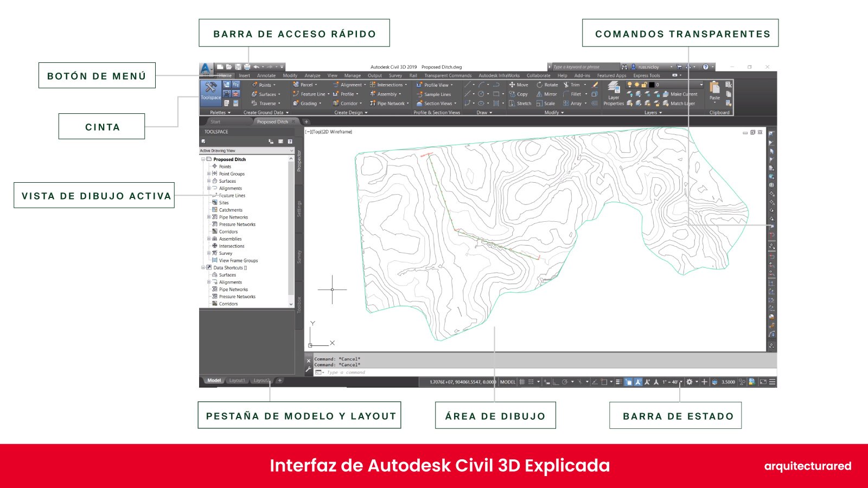Image resolution: width=868 pixels, height=488 pixels.
Task: Click the Paste button
Action: pyautogui.click(x=714, y=91)
